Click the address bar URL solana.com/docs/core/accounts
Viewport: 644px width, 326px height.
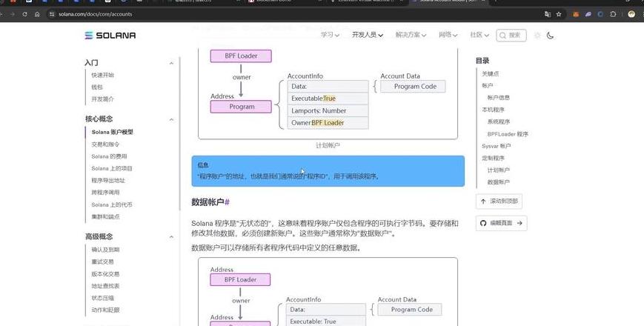[96, 14]
